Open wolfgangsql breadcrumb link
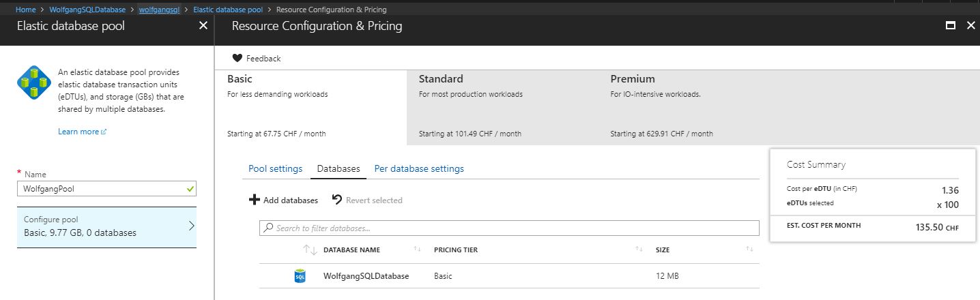This screenshot has width=980, height=300. [159, 10]
